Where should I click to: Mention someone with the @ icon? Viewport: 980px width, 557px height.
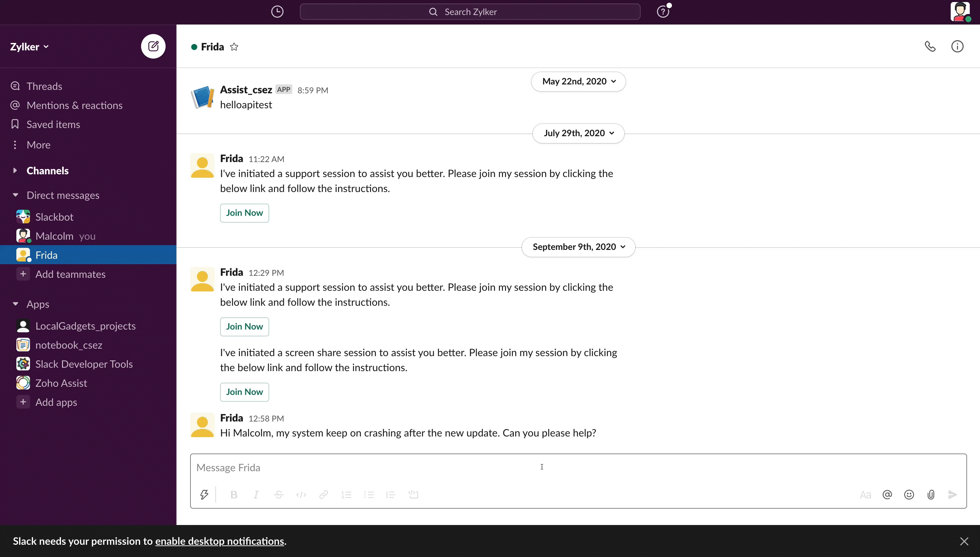click(887, 495)
